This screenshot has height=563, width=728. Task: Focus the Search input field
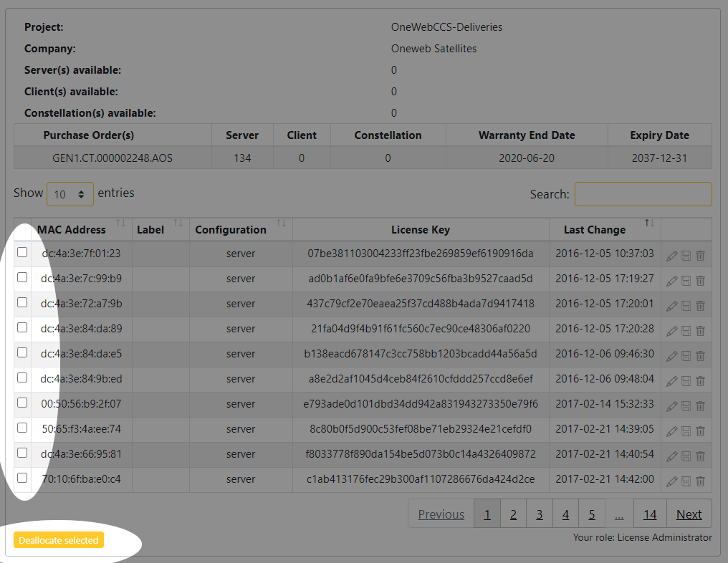(643, 194)
